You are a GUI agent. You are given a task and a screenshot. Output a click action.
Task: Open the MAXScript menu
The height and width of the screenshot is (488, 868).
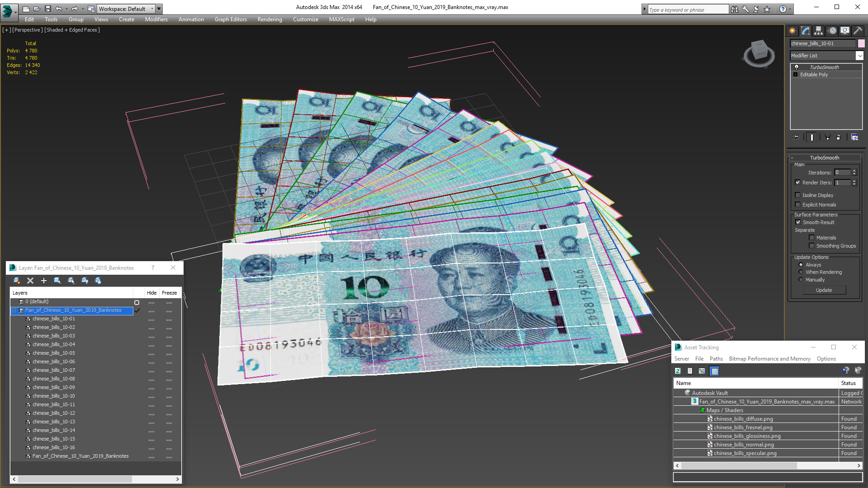coord(341,19)
